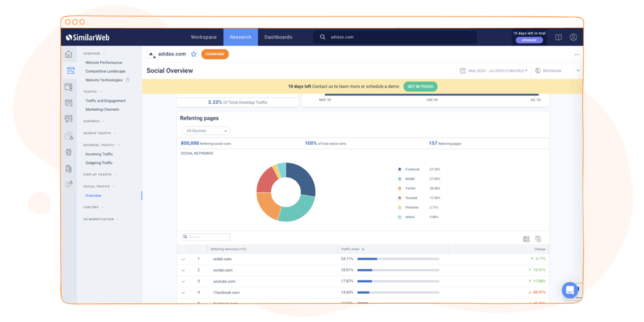The width and height of the screenshot is (644, 322).
Task: Open the May 2020 - Jul 2020 date range dropdown
Action: tap(494, 70)
